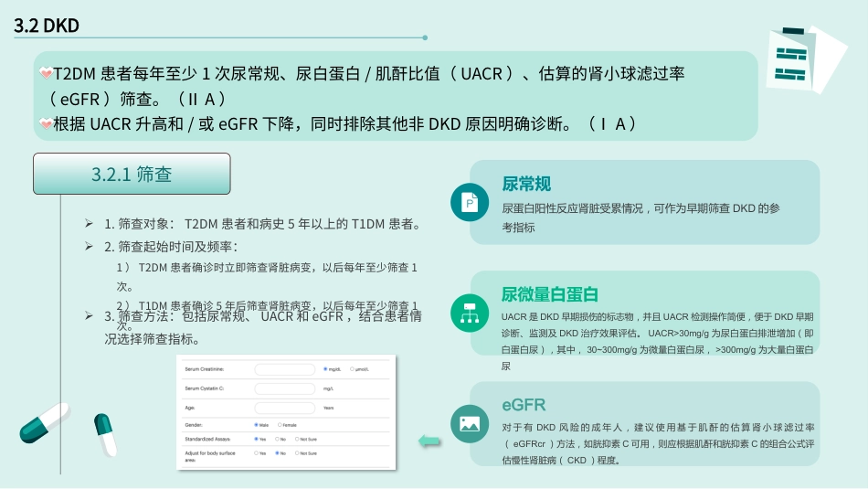Click the Serum Creatinine input field

pos(284,369)
